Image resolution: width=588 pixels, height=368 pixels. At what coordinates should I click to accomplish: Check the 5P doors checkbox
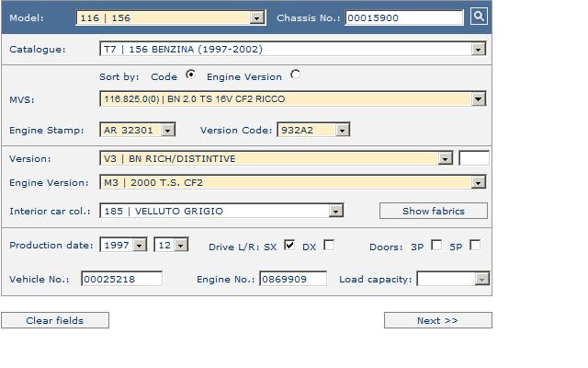pyautogui.click(x=475, y=246)
